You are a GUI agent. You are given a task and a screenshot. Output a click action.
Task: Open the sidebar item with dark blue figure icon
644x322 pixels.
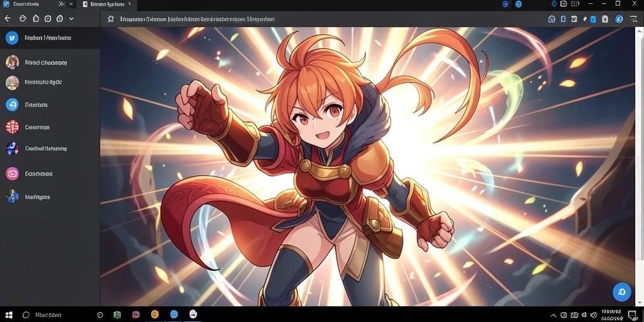coord(50,148)
